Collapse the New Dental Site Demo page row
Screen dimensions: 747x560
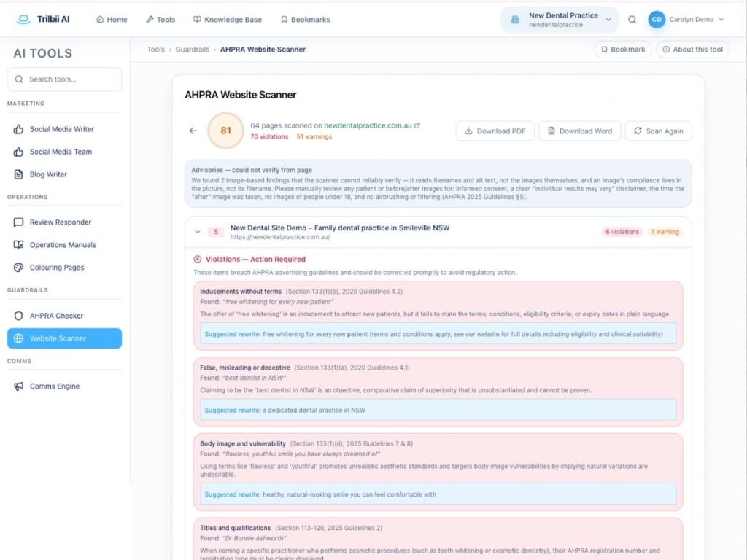pos(197,232)
